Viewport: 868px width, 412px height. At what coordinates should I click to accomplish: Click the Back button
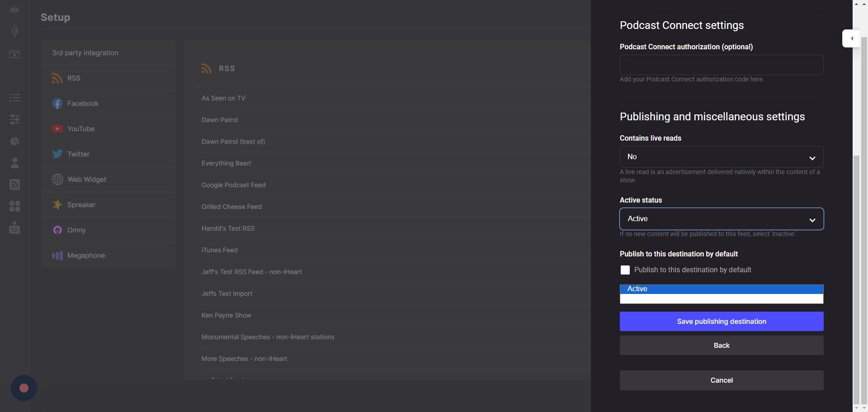721,346
